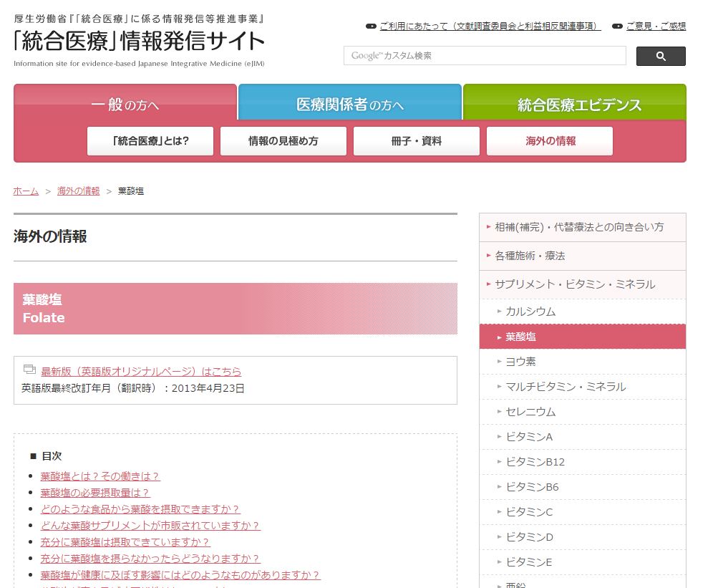Go to ホーム in the breadcrumb
This screenshot has width=718, height=588.
pyautogui.click(x=26, y=191)
